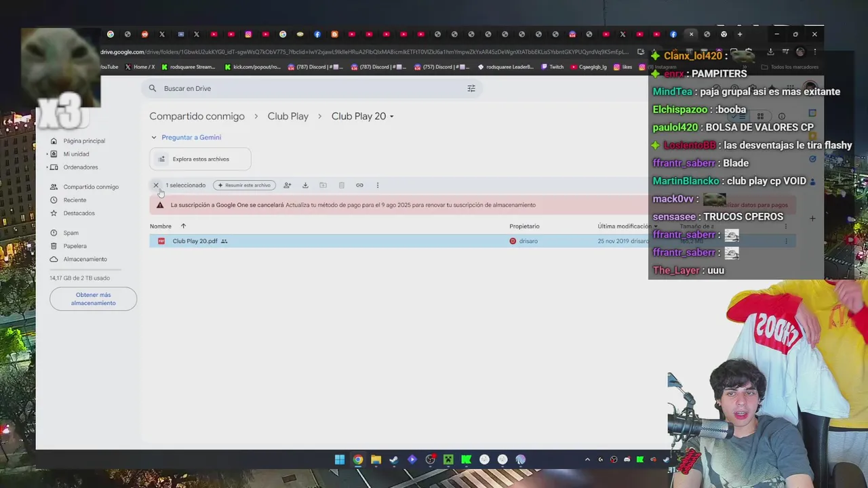Open File Explorer from taskbar
Viewport: 868px width, 488px height.
point(376,460)
